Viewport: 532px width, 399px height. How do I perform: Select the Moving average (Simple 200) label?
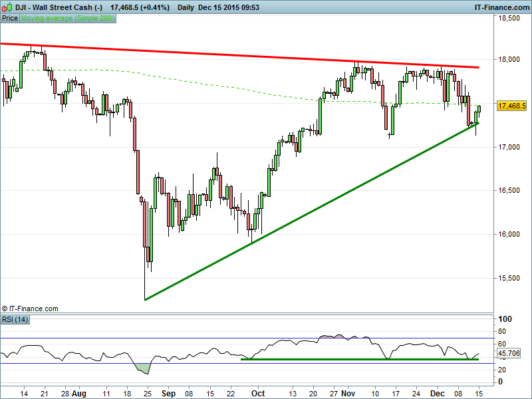click(68, 19)
